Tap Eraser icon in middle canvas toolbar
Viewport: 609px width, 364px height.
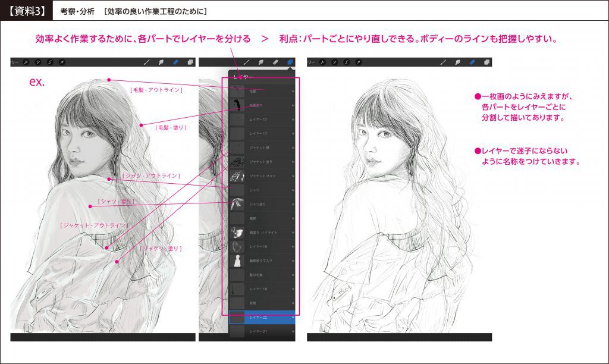pyautogui.click(x=275, y=62)
